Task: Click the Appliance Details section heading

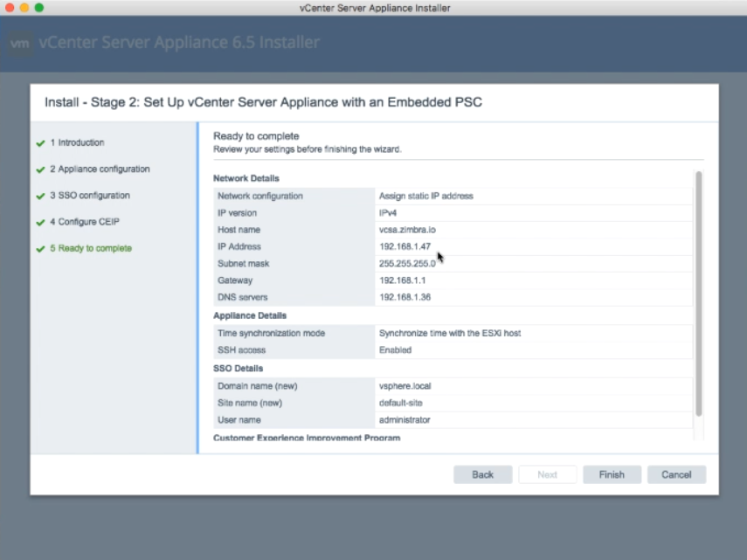Action: click(x=250, y=315)
